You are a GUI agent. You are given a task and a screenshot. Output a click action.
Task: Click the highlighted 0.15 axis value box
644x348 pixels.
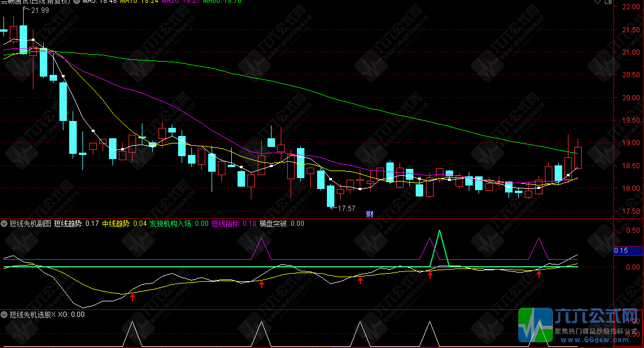pyautogui.click(x=628, y=250)
